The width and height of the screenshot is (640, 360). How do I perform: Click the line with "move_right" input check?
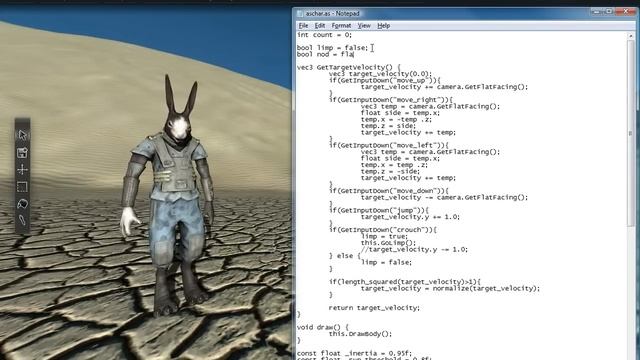391,100
